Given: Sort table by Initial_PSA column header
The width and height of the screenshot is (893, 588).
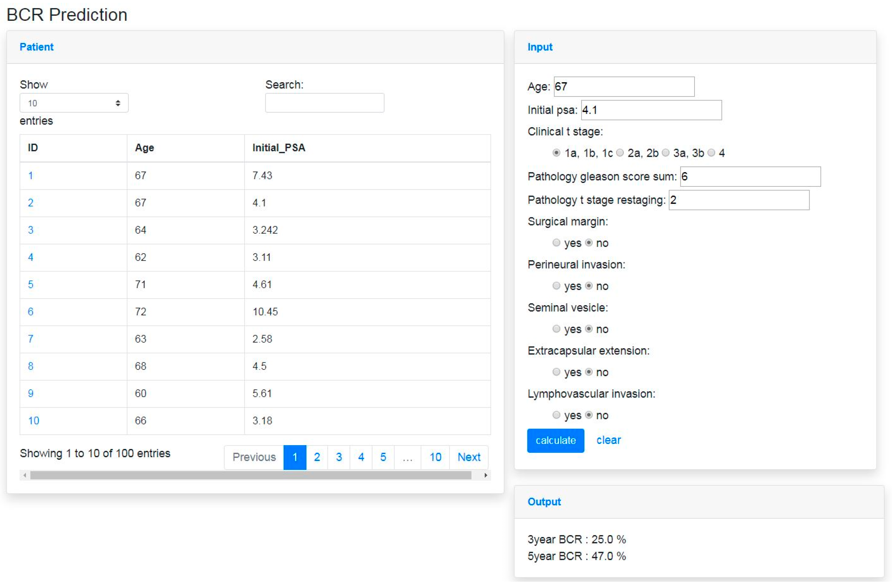Looking at the screenshot, I should [x=279, y=148].
